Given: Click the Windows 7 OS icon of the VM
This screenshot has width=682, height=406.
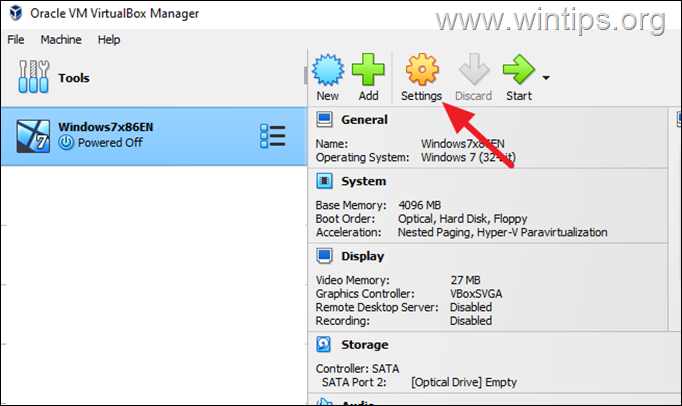Looking at the screenshot, I should [x=33, y=136].
